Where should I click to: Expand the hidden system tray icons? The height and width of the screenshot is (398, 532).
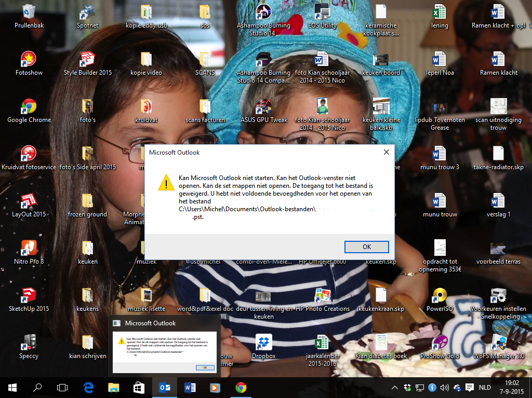[x=396, y=388]
